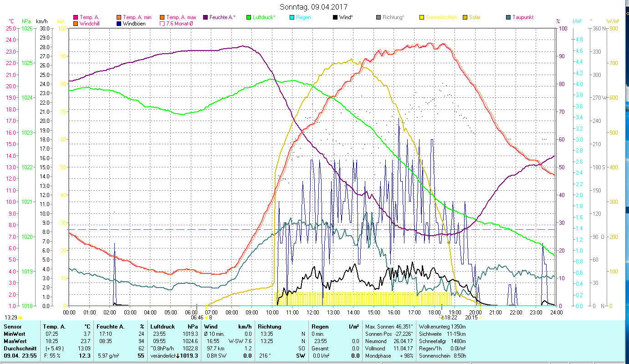629x364 pixels.
Task: Click the dark blue Windböen legend square
Action: pyautogui.click(x=118, y=24)
